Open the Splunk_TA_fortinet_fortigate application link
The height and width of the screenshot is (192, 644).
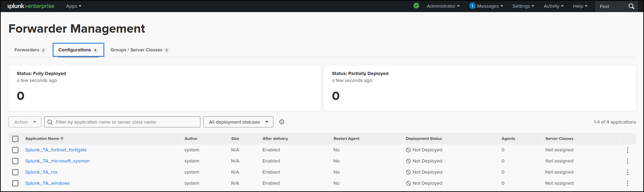click(x=56, y=150)
